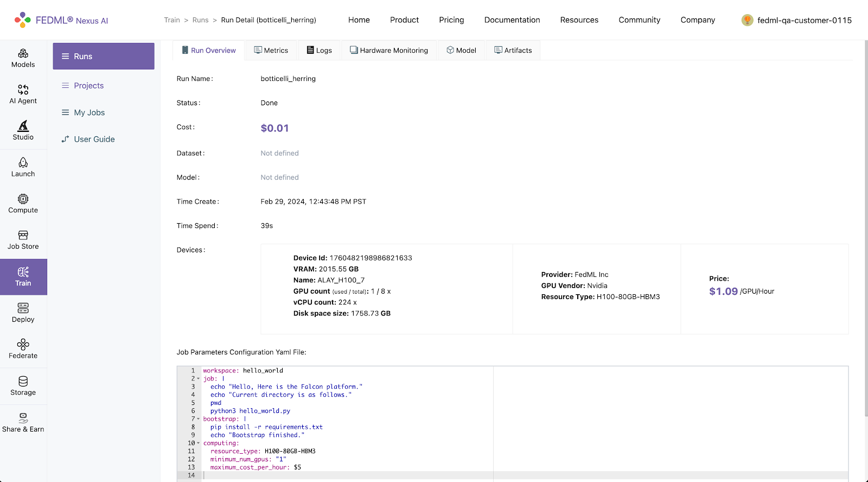Image resolution: width=868 pixels, height=482 pixels.
Task: Click the My Jobs list icon
Action: pyautogui.click(x=65, y=112)
